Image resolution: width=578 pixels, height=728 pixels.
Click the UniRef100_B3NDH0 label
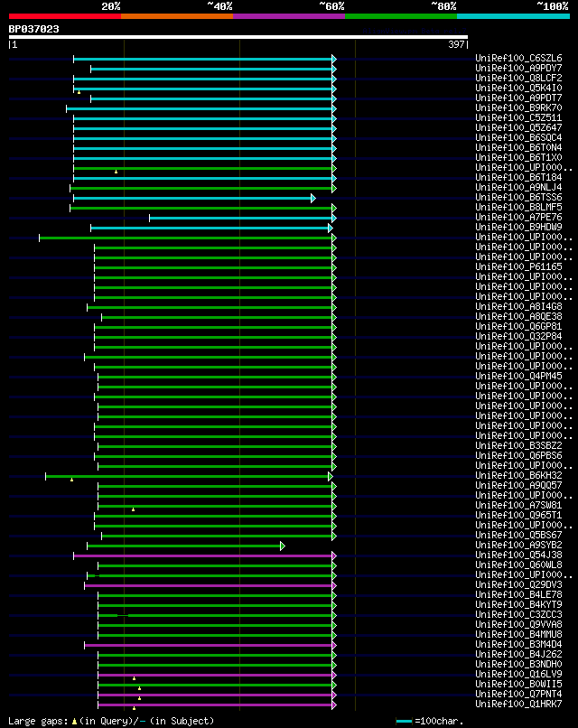[x=518, y=665]
